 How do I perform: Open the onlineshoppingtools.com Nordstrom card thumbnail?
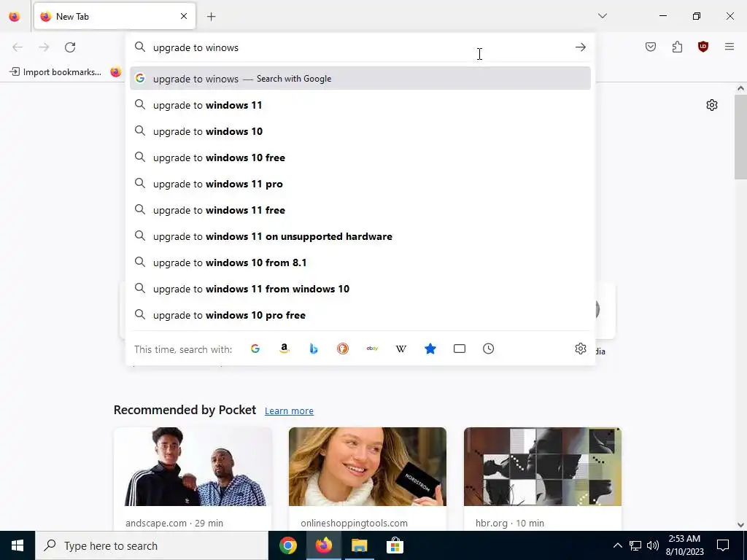[368, 467]
